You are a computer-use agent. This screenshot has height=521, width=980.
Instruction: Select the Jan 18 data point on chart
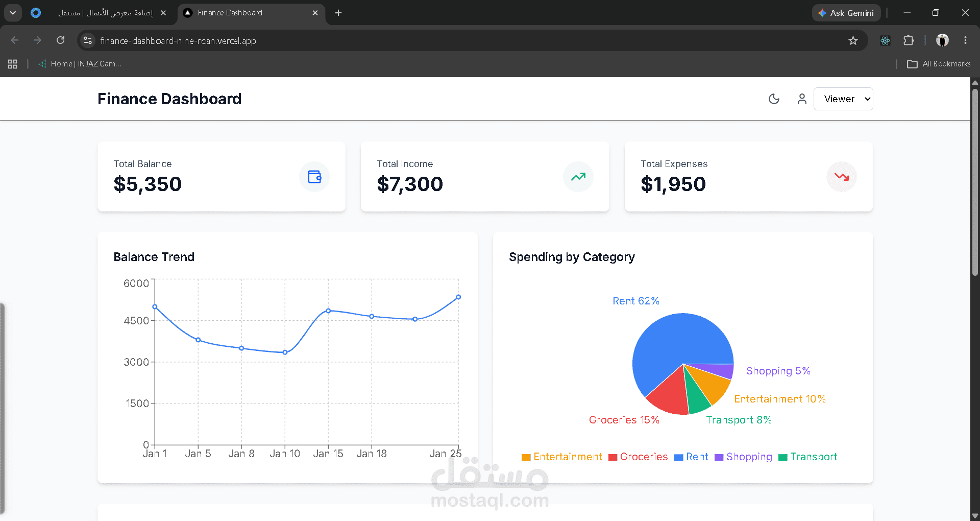tap(372, 316)
